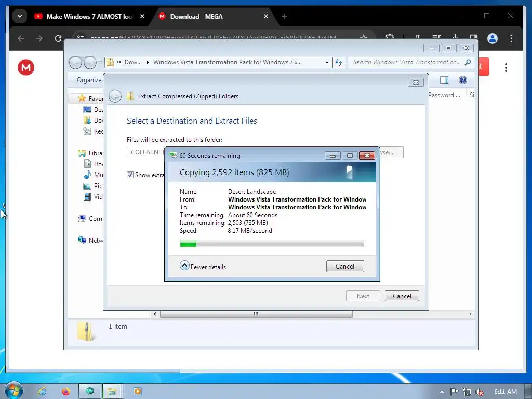The image size is (532, 399).
Task: Collapse copy dialog with Fewer details
Action: coord(203,267)
